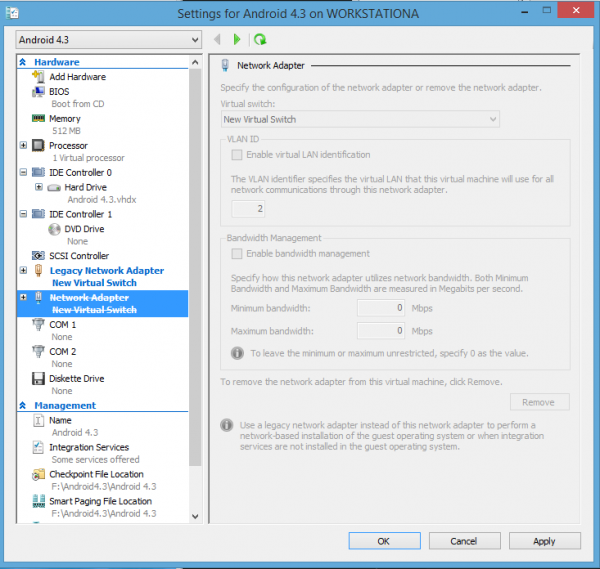Click the Cancel button
600x569 pixels.
[464, 541]
